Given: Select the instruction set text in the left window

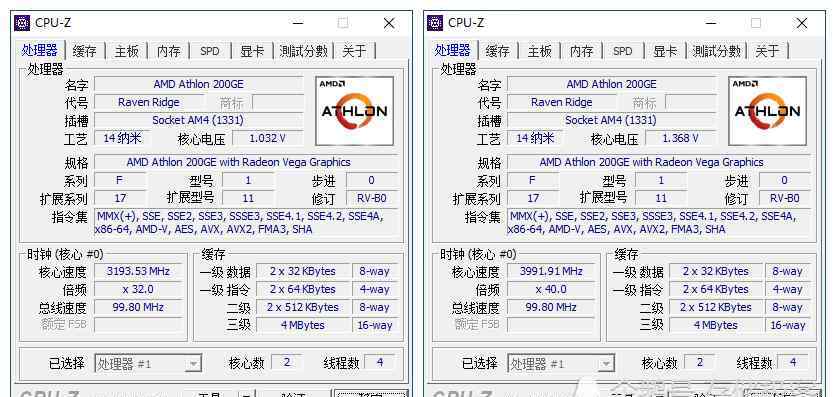Looking at the screenshot, I should coord(246,223).
